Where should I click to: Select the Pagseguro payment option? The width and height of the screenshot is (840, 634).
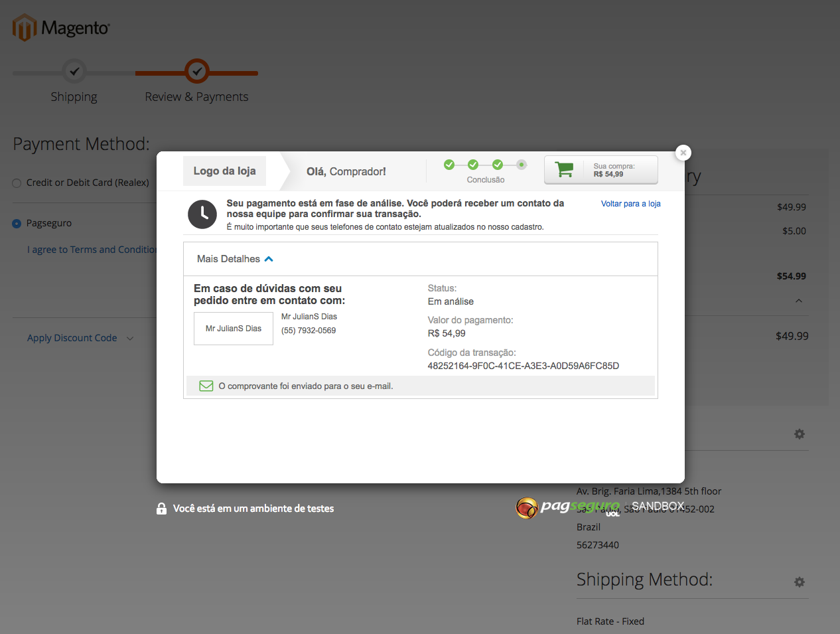[x=17, y=224]
